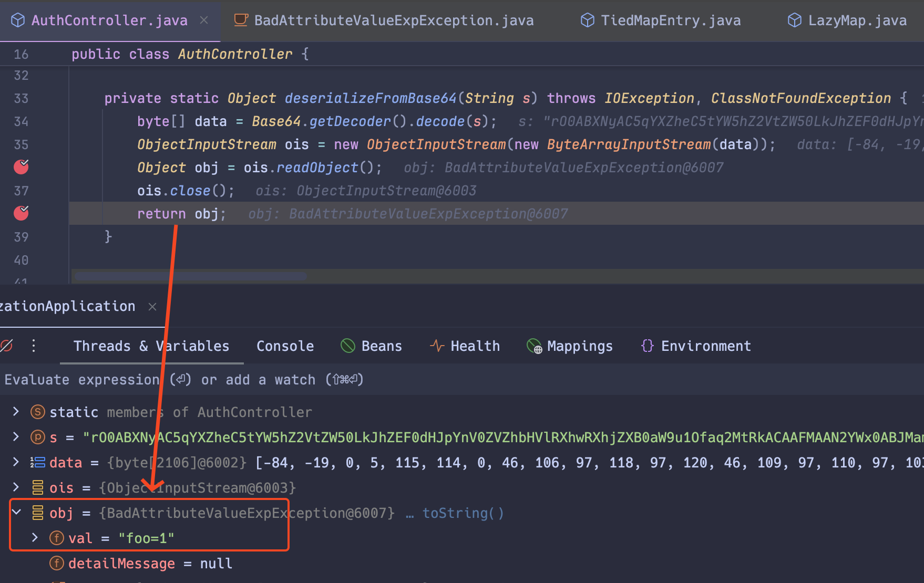Click object icon beside obj variable

38,513
